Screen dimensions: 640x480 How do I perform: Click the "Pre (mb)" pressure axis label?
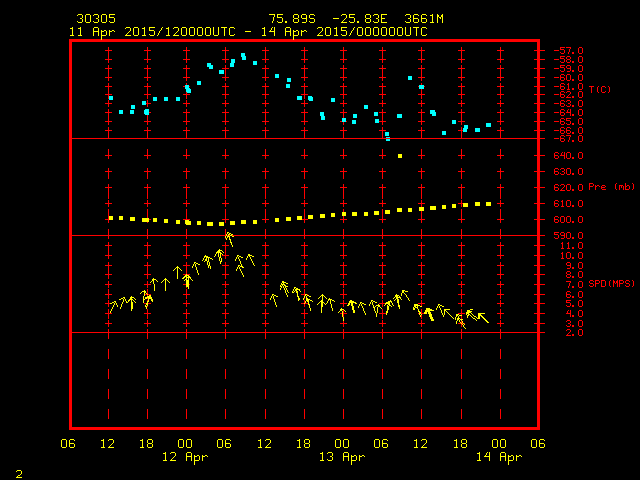[x=611, y=187]
